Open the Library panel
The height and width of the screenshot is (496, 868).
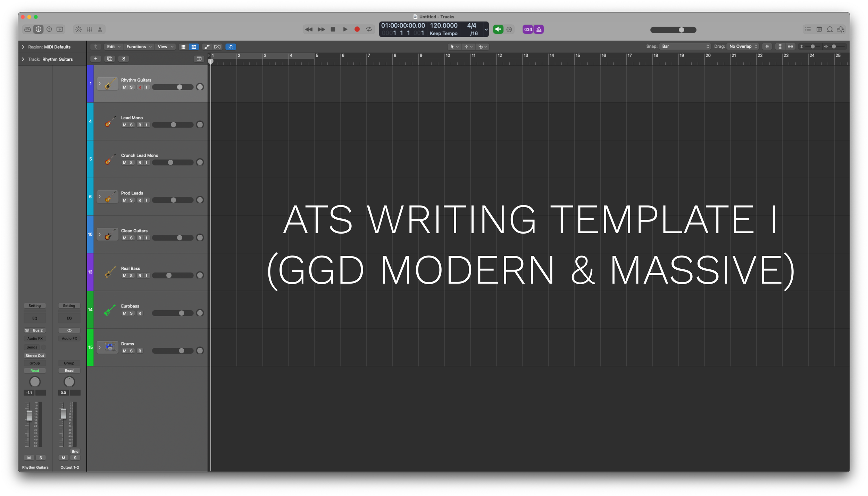(27, 29)
